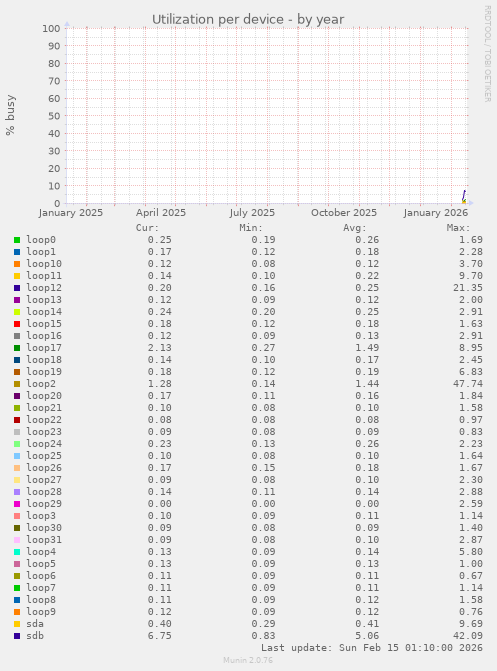Click the 'Last update' timestamp line

coord(372,648)
